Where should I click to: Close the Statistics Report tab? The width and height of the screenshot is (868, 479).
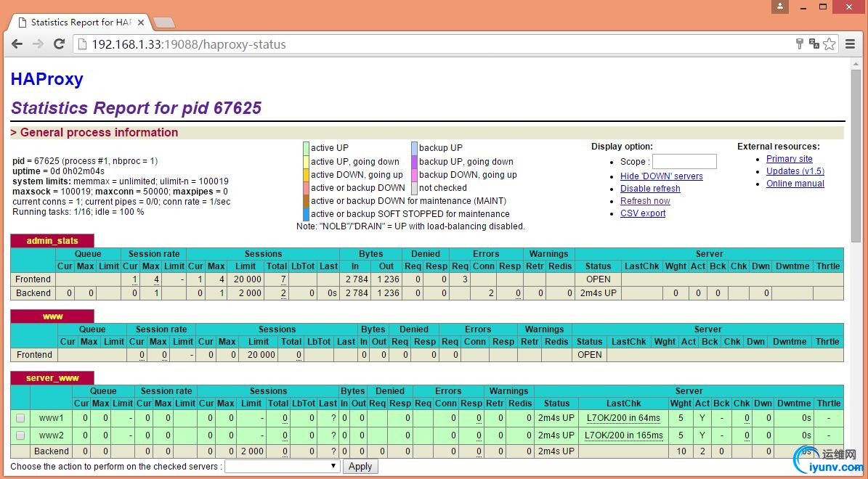point(142,22)
